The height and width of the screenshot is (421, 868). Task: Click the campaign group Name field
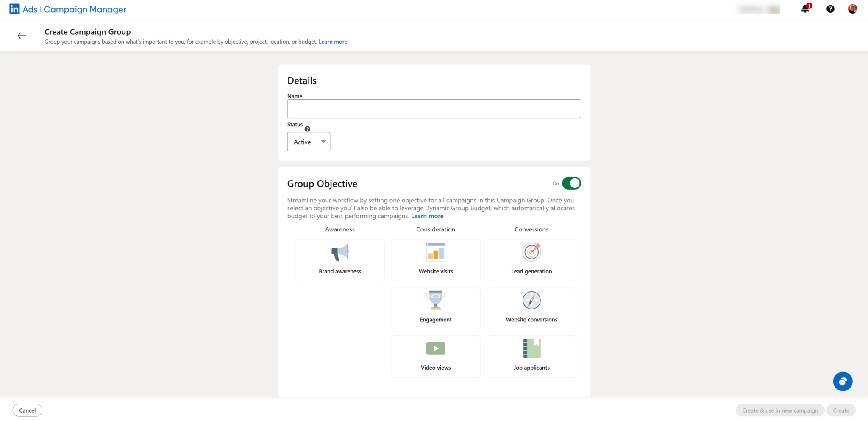tap(434, 109)
